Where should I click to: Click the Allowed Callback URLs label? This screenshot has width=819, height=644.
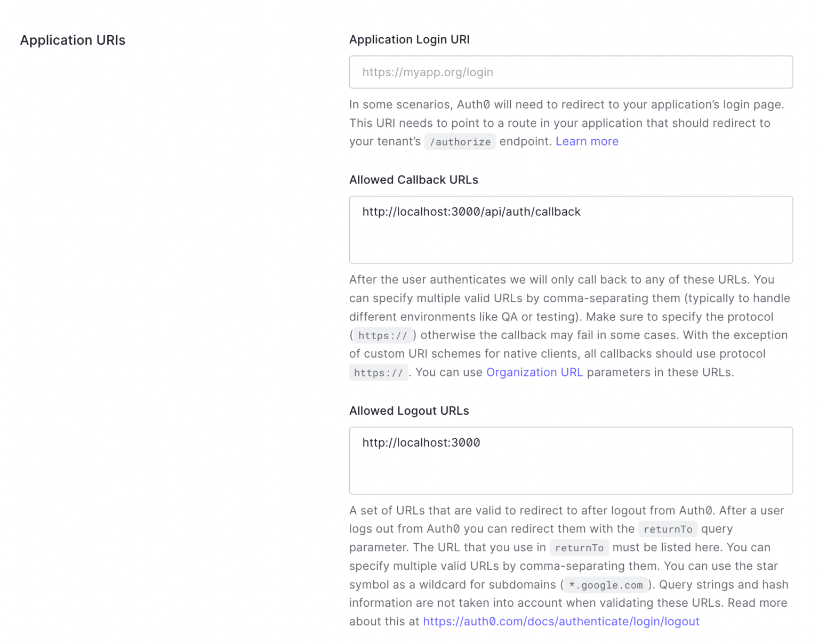(x=413, y=180)
